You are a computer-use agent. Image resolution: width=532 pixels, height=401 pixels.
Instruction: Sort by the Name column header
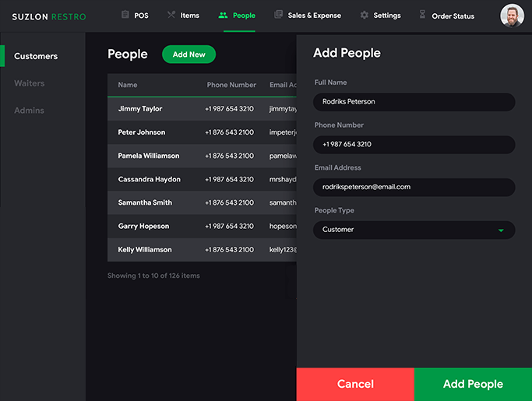tap(128, 85)
